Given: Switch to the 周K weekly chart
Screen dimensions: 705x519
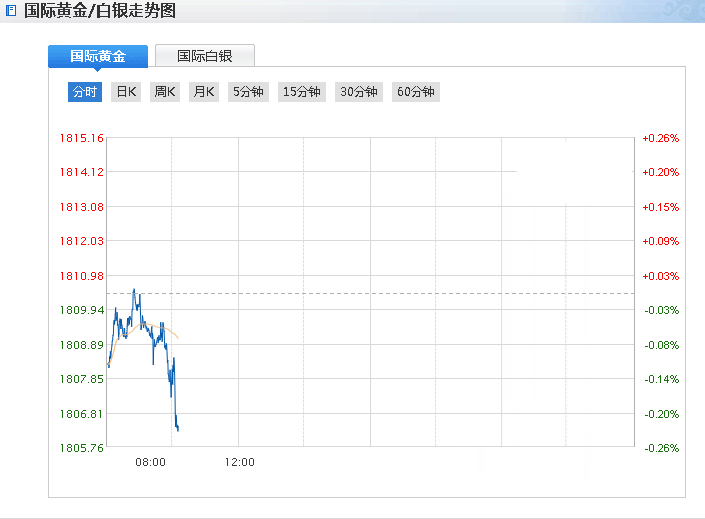Looking at the screenshot, I should tap(165, 92).
